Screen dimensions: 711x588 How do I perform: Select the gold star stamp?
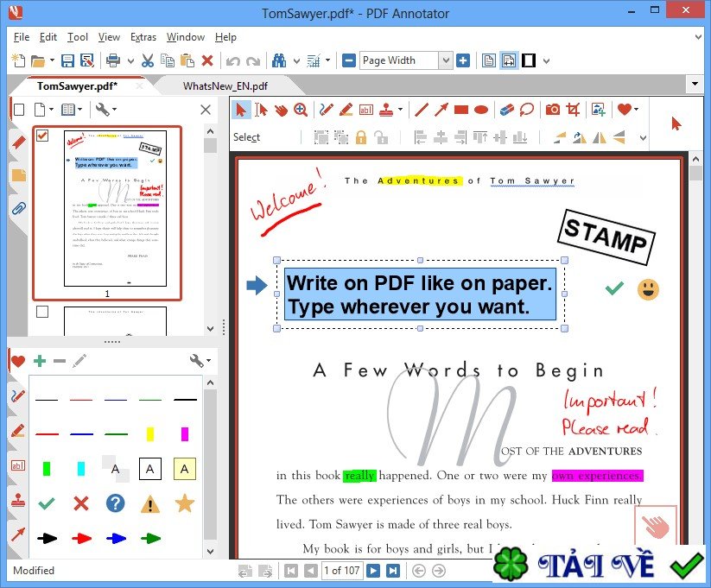pos(185,503)
